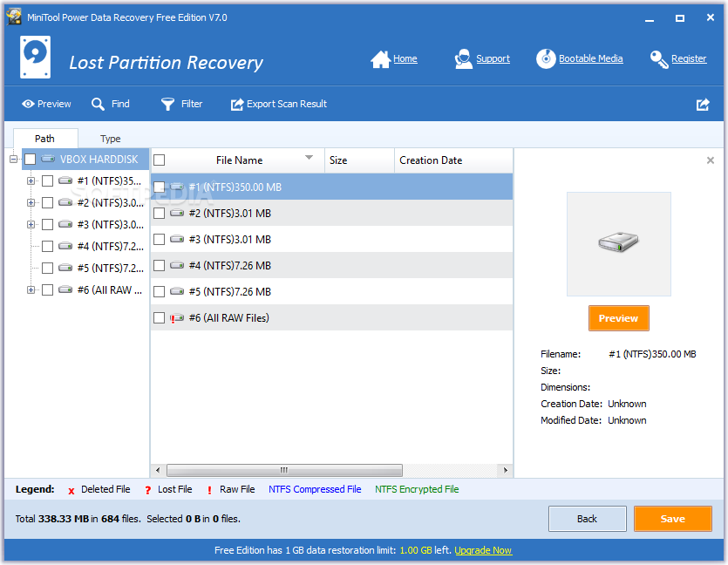Image resolution: width=728 pixels, height=565 pixels.
Task: Select #1 (NTFS)350.00 MB row text
Action: pyautogui.click(x=235, y=187)
